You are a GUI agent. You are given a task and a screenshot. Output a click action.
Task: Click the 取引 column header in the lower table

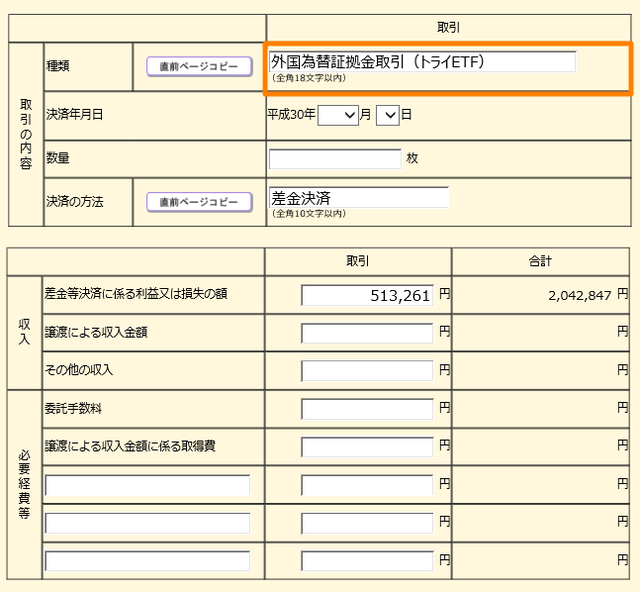click(x=358, y=261)
